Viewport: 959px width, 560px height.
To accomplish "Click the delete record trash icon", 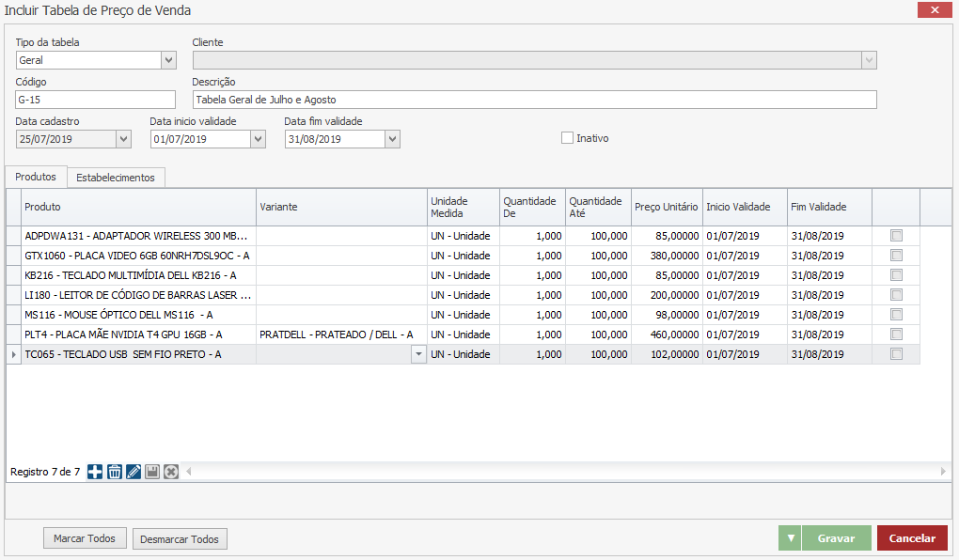I will pos(114,472).
